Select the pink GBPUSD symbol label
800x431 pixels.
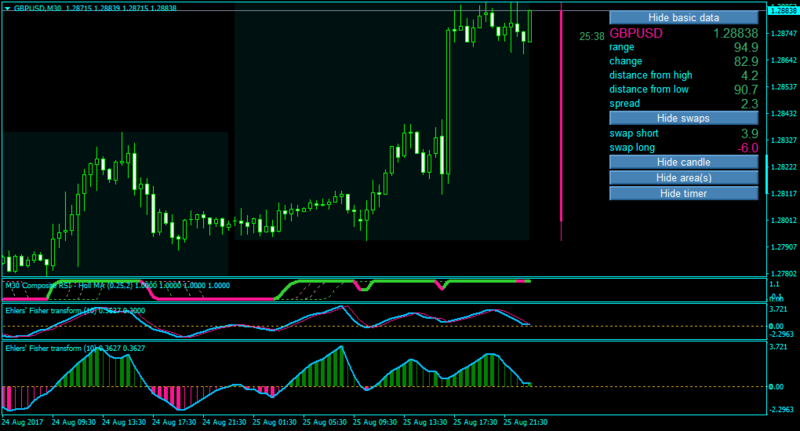point(636,33)
